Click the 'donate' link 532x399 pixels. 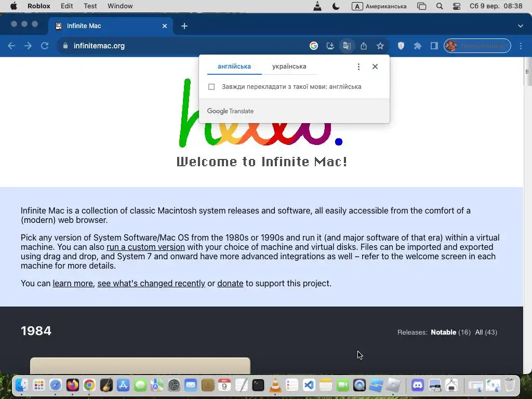(230, 283)
